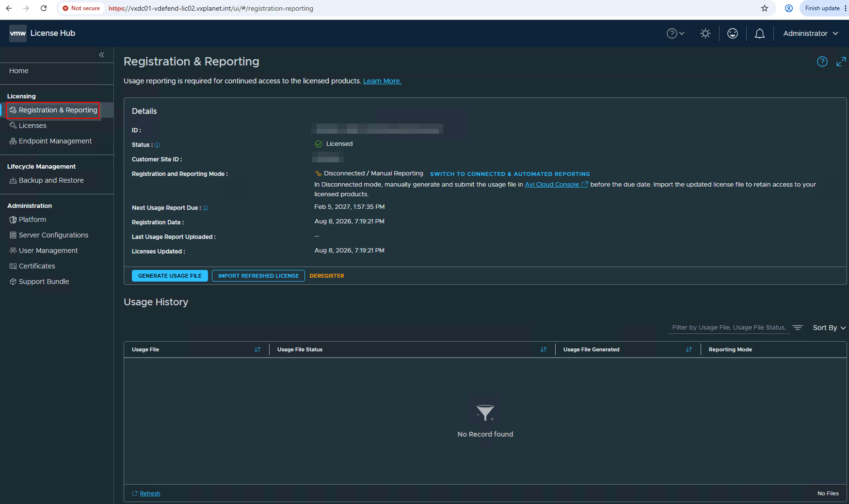Open User Management in the sidebar

pyautogui.click(x=44, y=251)
